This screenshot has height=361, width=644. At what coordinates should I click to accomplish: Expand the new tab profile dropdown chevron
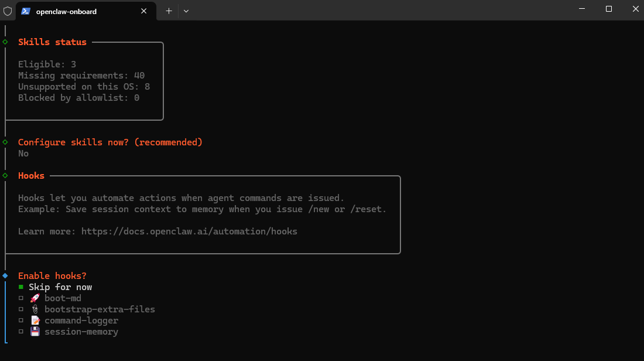[186, 11]
